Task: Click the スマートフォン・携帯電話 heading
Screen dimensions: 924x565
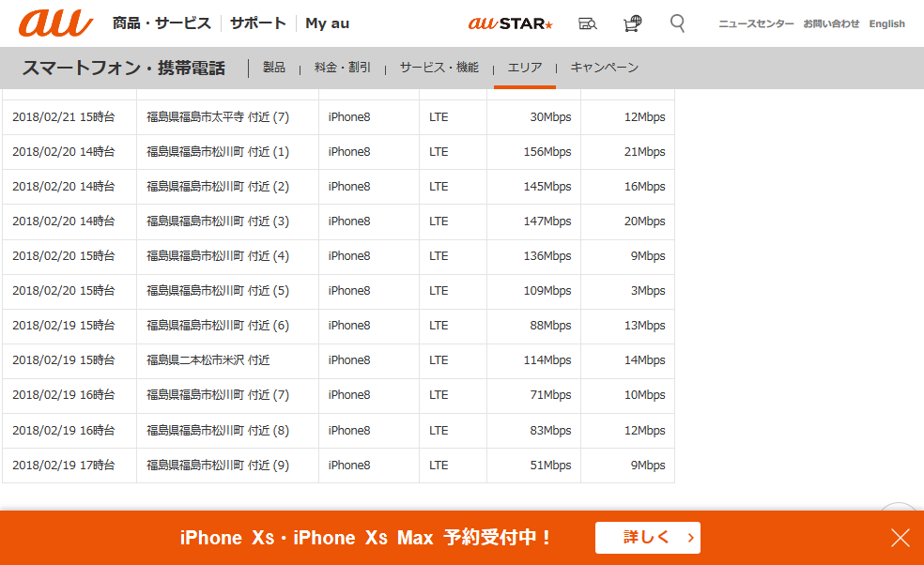Action: 124,68
